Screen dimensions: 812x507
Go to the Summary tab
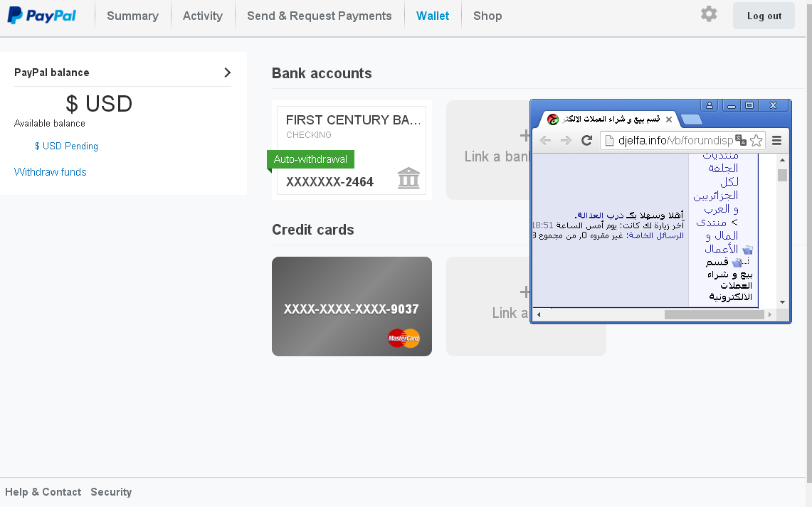pos(132,16)
